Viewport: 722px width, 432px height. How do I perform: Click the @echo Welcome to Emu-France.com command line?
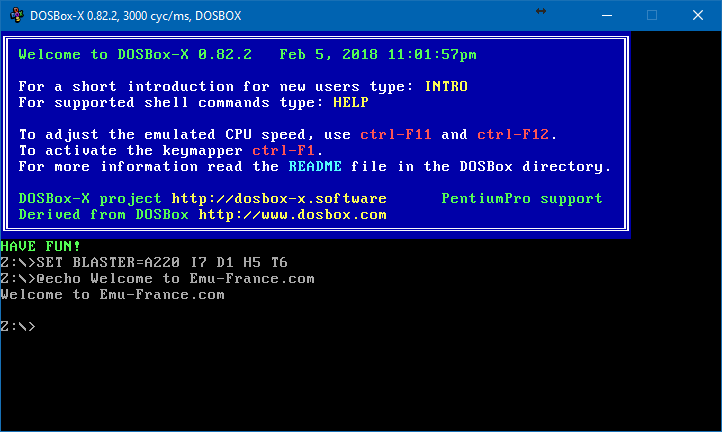(x=157, y=279)
